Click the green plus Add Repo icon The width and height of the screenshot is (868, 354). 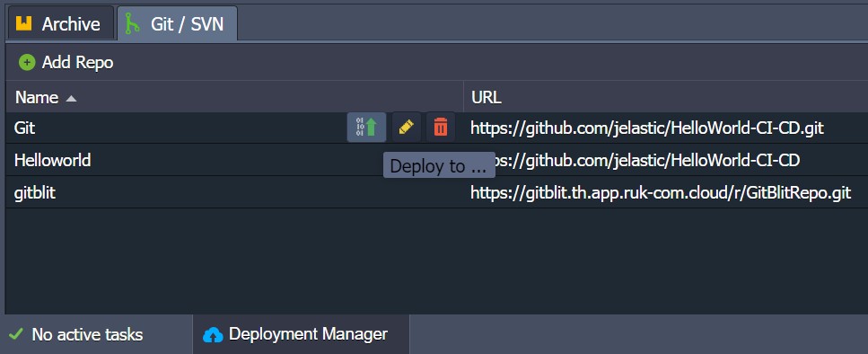27,63
